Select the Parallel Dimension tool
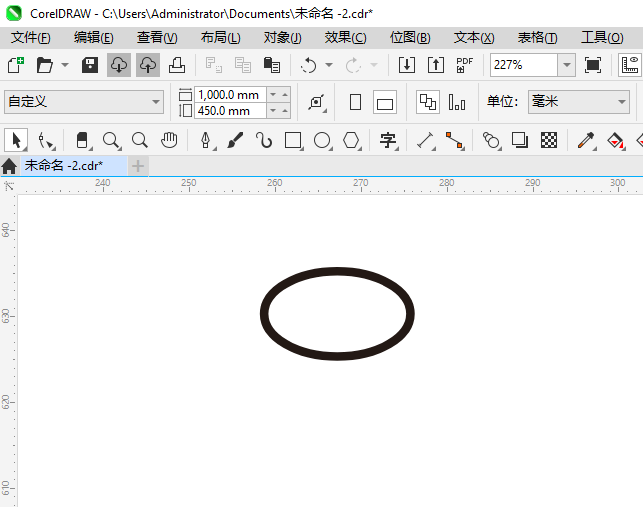Screen dimensions: 643x507 (426, 140)
